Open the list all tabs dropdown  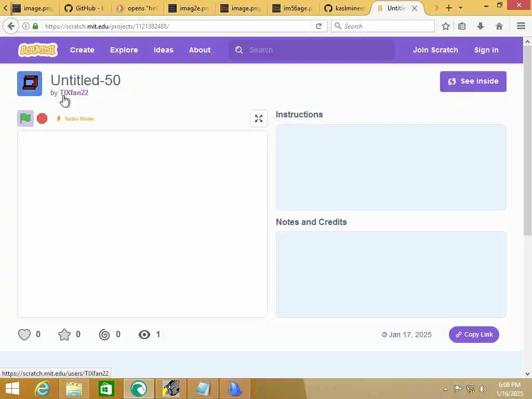(x=460, y=8)
